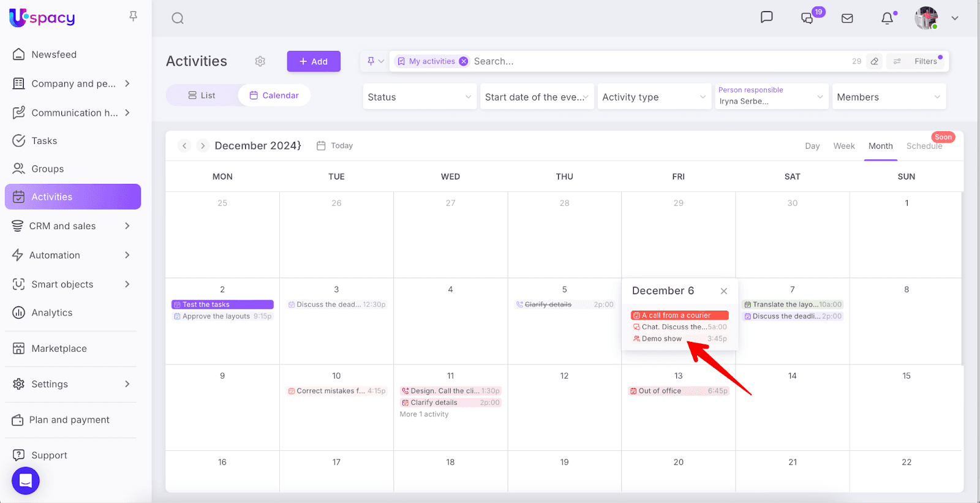The height and width of the screenshot is (503, 980).
Task: Switch to Calendar view
Action: 274,96
